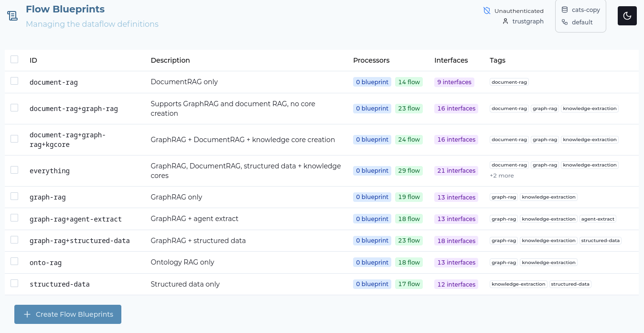Open the graph-rag+structured-data blueprint
This screenshot has width=644, height=333.
click(x=80, y=241)
